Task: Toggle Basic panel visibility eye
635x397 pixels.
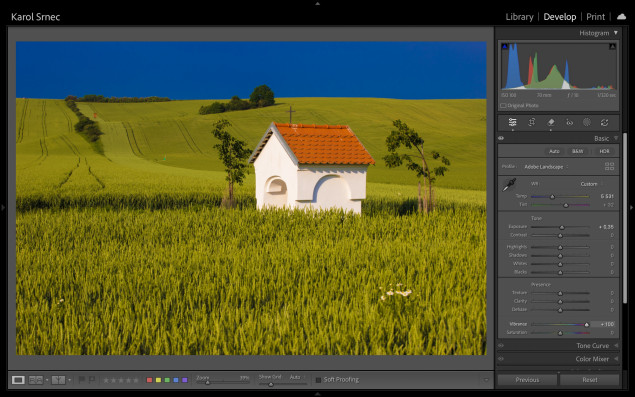Action: 501,139
